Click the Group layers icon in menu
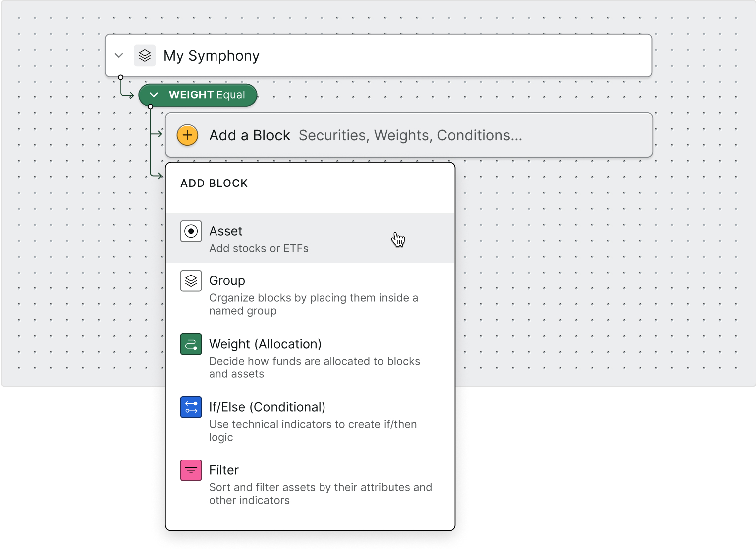 pos(191,281)
